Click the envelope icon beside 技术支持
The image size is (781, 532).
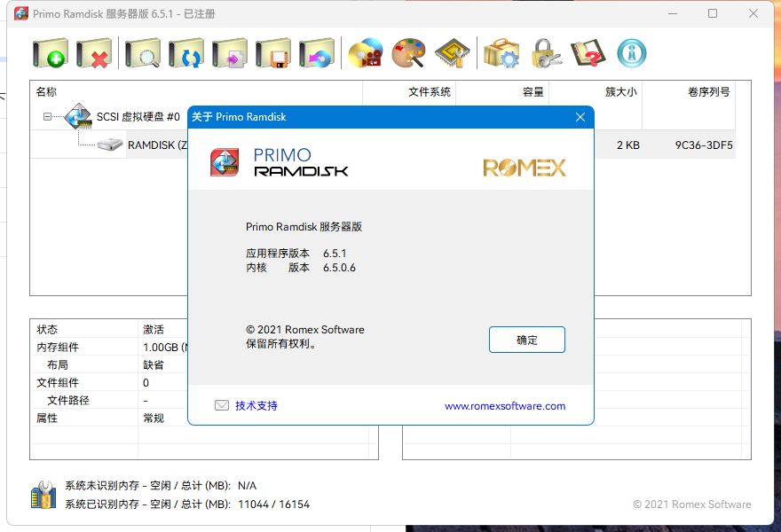tap(222, 405)
